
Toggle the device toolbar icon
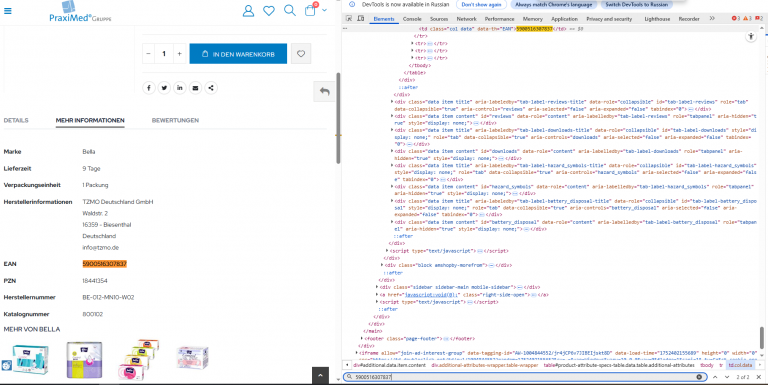(360, 19)
